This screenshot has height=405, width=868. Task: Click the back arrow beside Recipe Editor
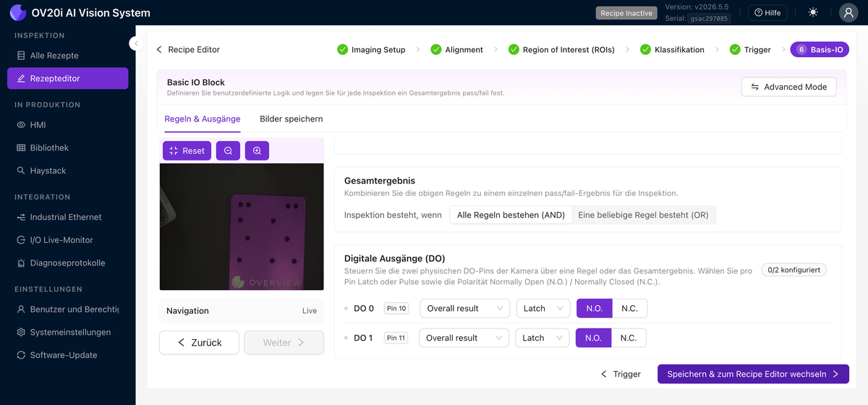pyautogui.click(x=159, y=50)
